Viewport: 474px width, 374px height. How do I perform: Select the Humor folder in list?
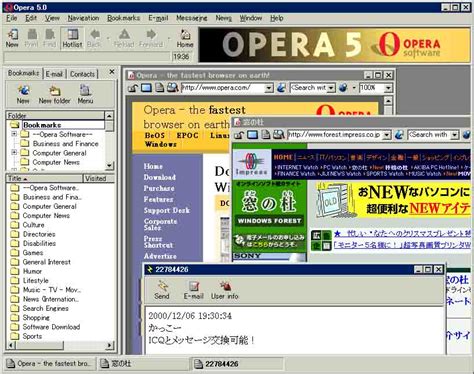point(32,271)
